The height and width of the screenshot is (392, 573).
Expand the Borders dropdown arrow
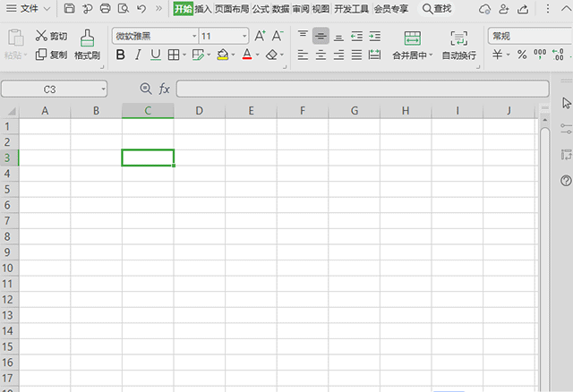pyautogui.click(x=184, y=55)
